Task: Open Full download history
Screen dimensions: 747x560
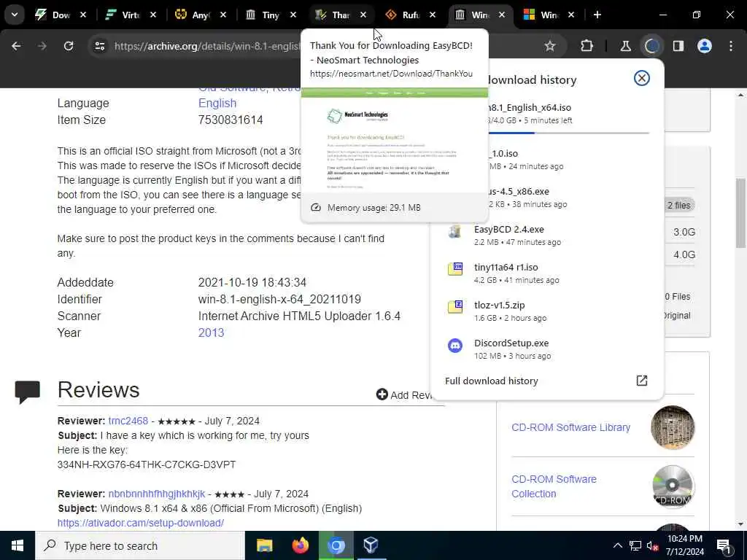Action: [491, 381]
